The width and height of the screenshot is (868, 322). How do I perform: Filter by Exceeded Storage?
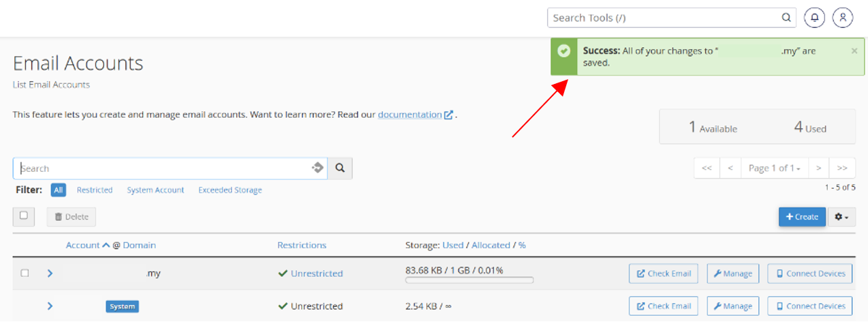pyautogui.click(x=230, y=190)
